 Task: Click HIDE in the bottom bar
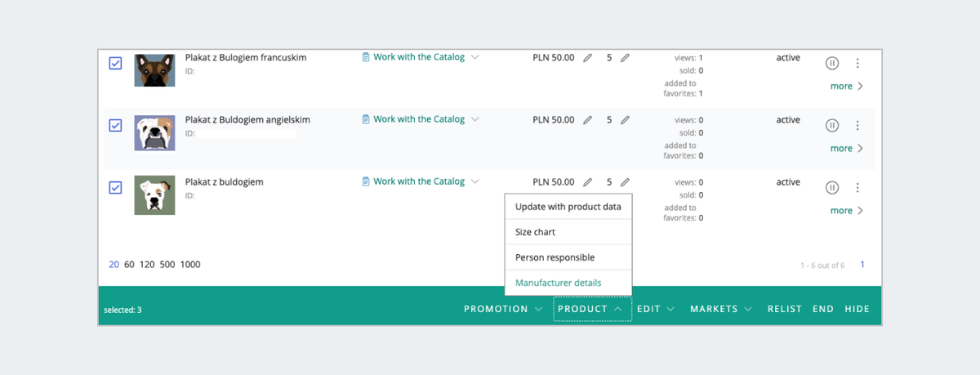[x=857, y=309]
